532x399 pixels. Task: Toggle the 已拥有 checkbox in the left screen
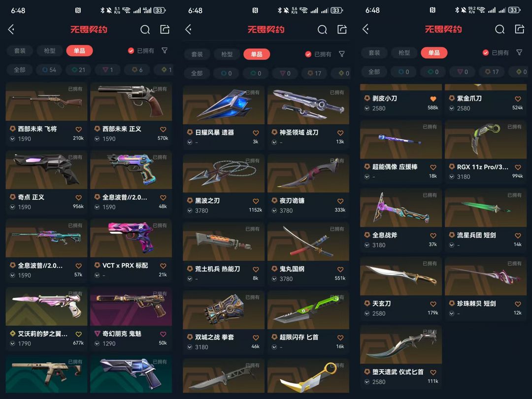click(x=131, y=51)
